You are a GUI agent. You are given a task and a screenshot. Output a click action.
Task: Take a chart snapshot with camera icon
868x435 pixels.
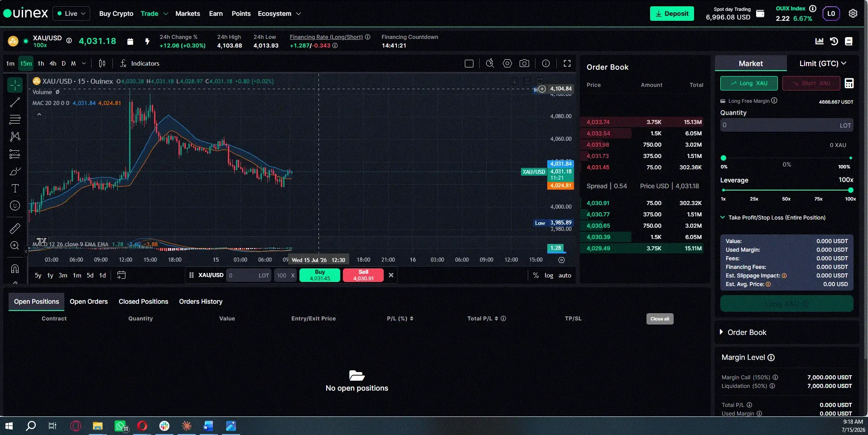524,63
